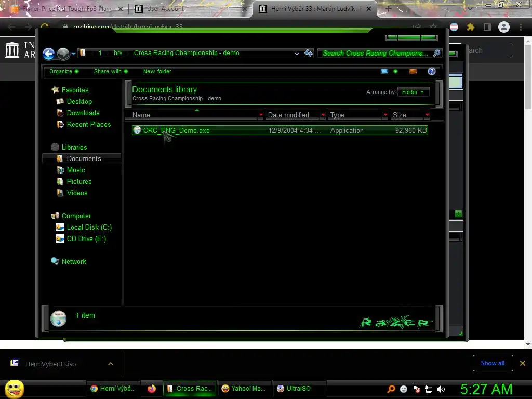Open Date modified filter arrow

pyautogui.click(x=323, y=115)
